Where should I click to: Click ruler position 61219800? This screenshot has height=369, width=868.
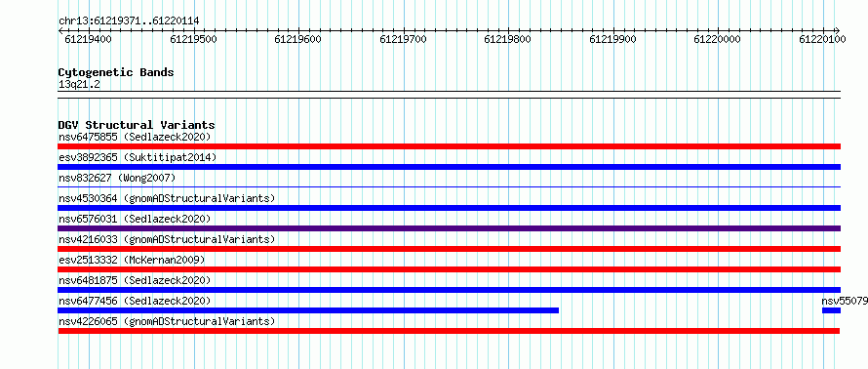507,39
